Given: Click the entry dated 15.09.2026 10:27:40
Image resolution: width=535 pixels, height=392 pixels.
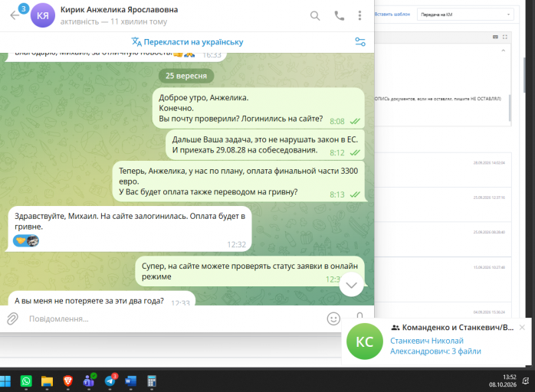Looking at the screenshot, I should click(x=443, y=279).
